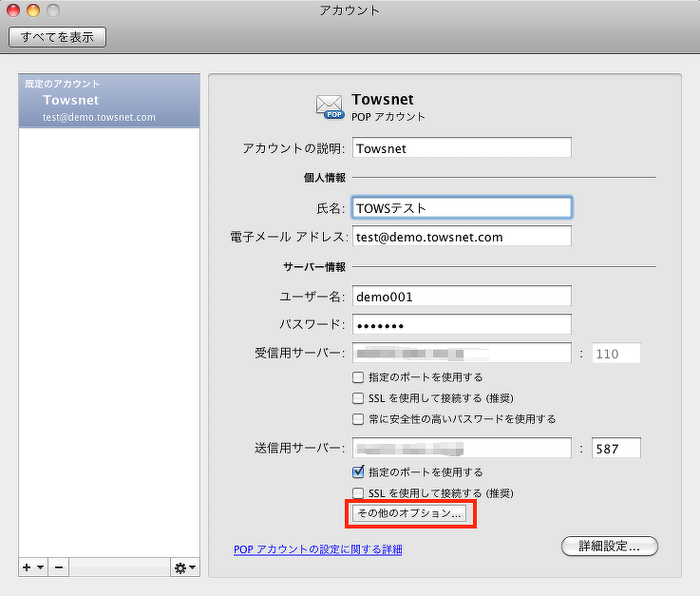Click the POP mail envelope icon
The width and height of the screenshot is (700, 596).
(330, 106)
